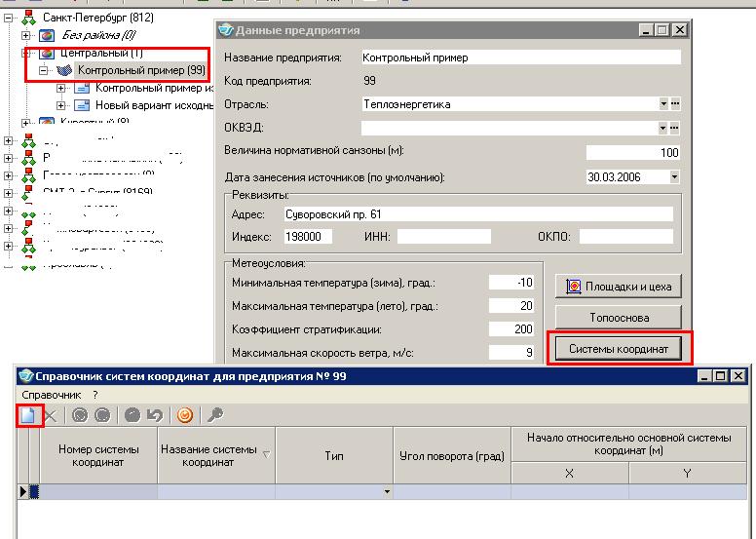Click the delete X icon in the toolbar
This screenshot has height=539, width=756.
click(52, 415)
